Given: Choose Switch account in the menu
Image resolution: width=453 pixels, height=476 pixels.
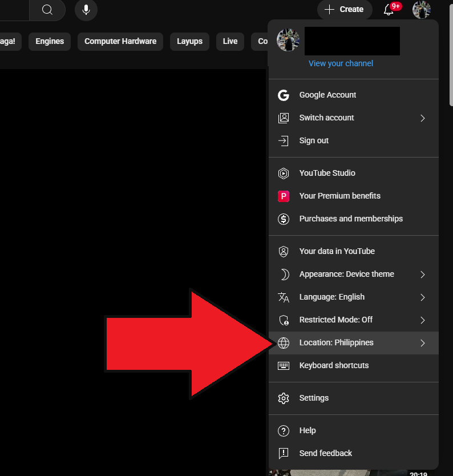Looking at the screenshot, I should point(354,118).
